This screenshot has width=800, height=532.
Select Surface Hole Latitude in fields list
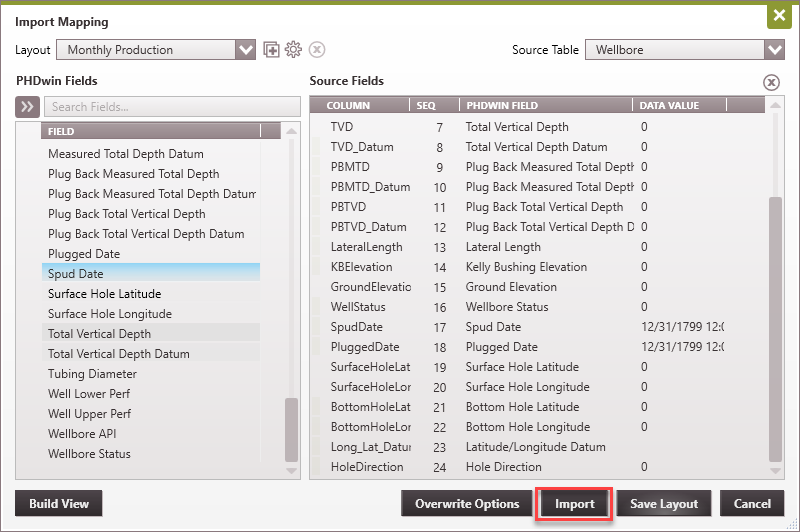(x=151, y=294)
